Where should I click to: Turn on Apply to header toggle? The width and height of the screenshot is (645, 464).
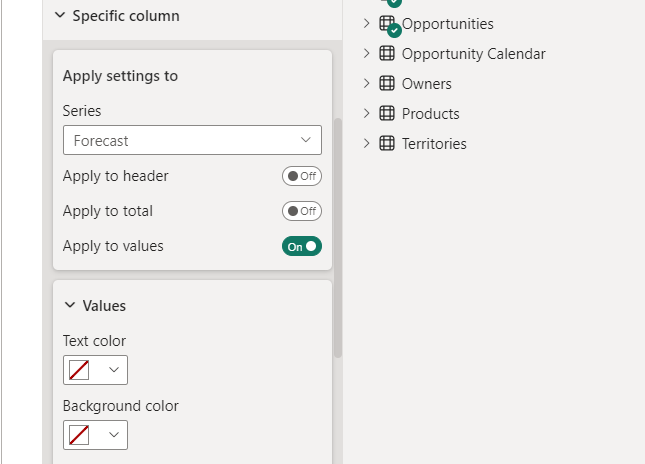click(x=301, y=176)
